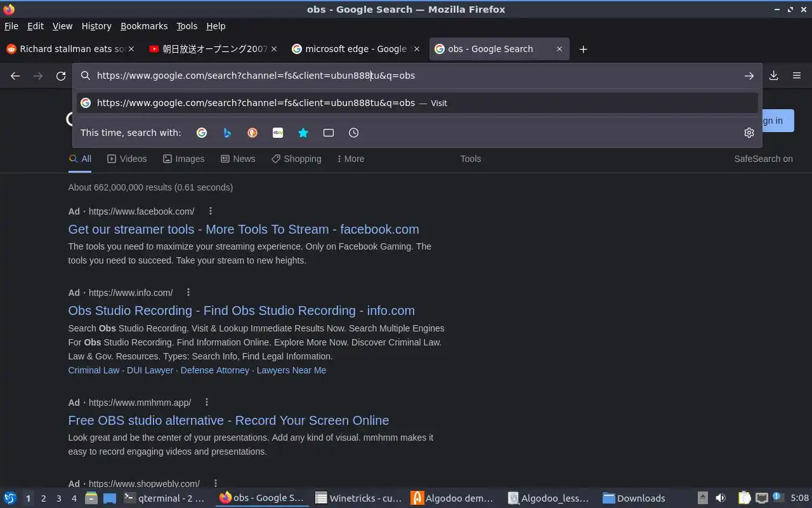Search history using the clock icon
The height and width of the screenshot is (508, 812).
click(354, 133)
